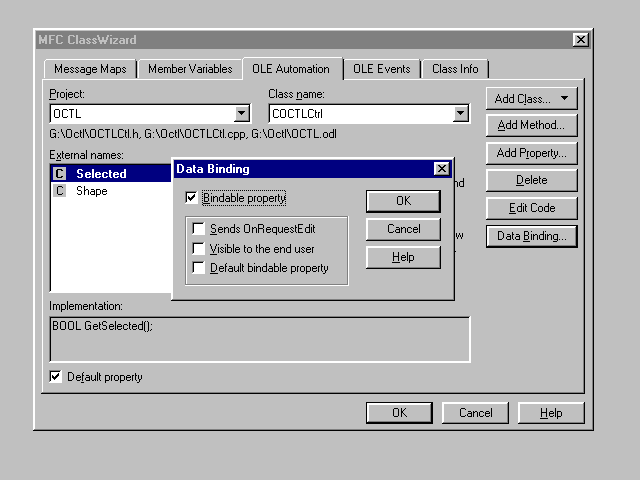Uncheck the Bindable property checkbox
The height and width of the screenshot is (480, 640).
tap(192, 198)
